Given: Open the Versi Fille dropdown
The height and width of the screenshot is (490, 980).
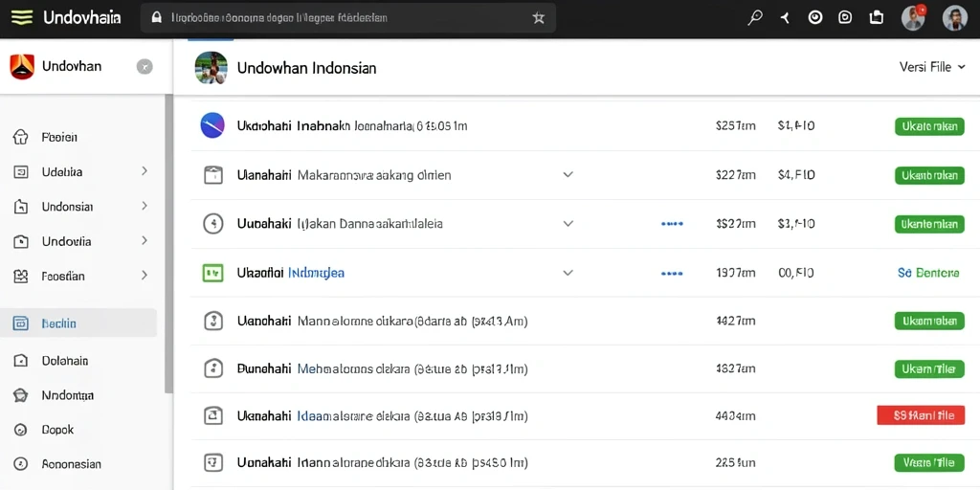Looking at the screenshot, I should (x=932, y=67).
